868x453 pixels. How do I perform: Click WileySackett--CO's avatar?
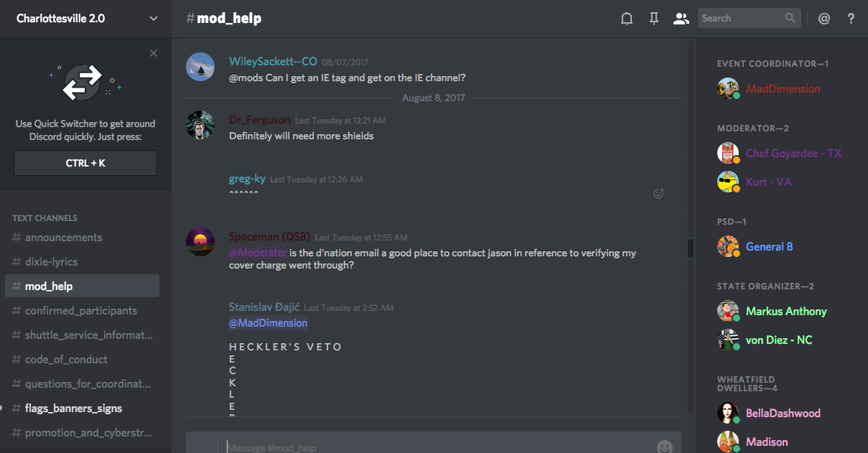pos(200,67)
